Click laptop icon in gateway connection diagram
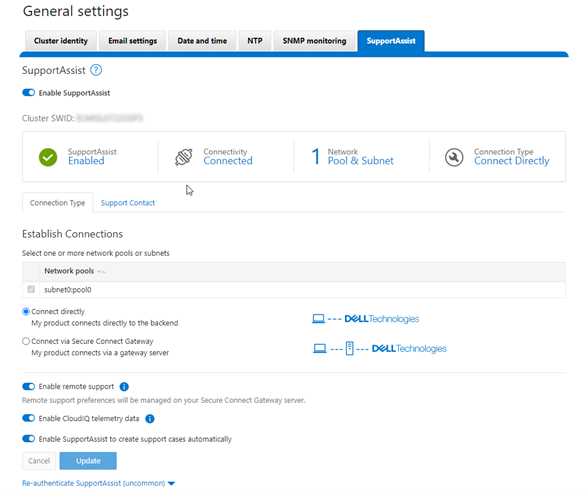587x492 pixels. 319,349
